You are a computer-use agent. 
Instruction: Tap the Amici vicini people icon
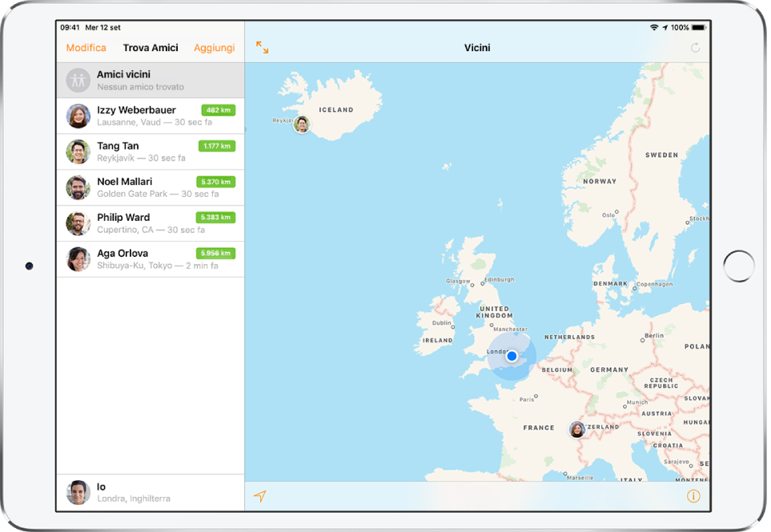pos(78,80)
